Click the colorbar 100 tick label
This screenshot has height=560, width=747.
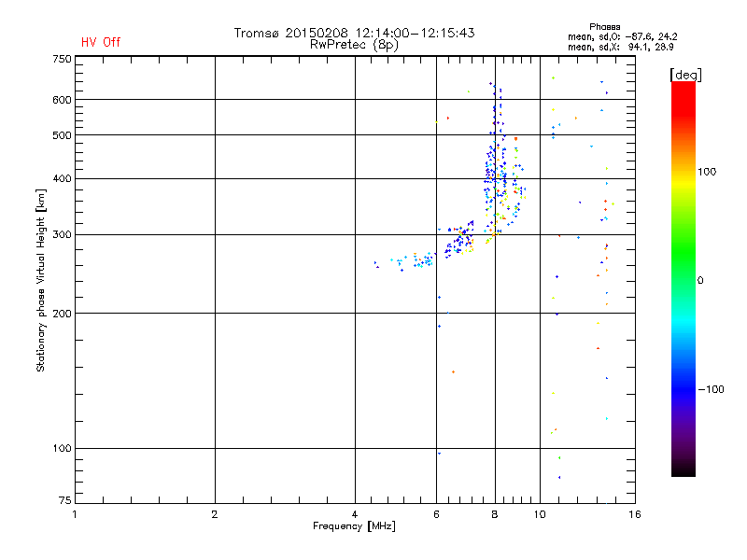707,172
